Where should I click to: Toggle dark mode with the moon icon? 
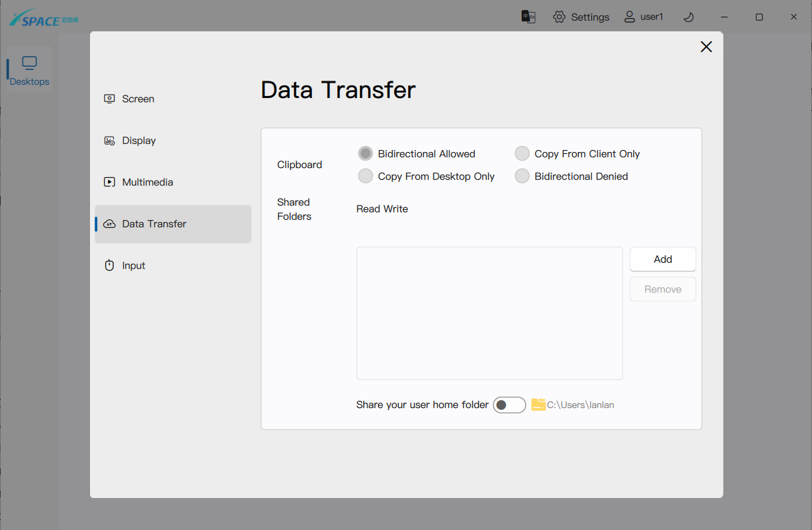689,17
